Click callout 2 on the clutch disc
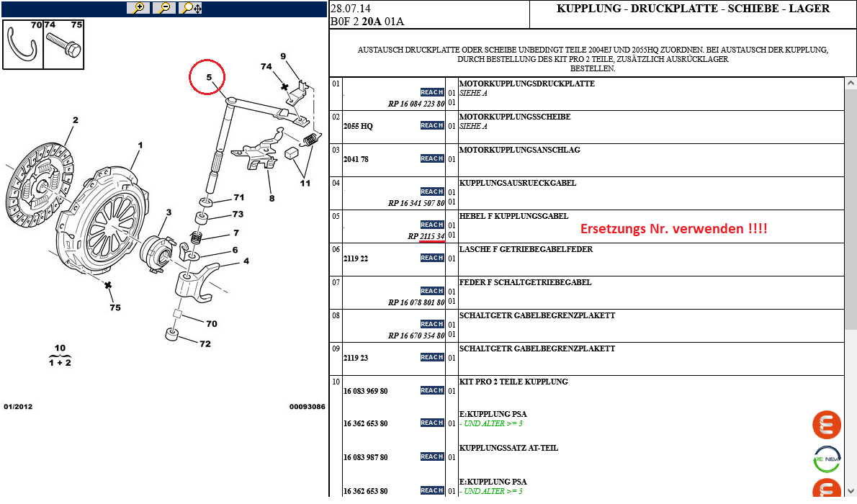The image size is (857, 504). pos(75,120)
